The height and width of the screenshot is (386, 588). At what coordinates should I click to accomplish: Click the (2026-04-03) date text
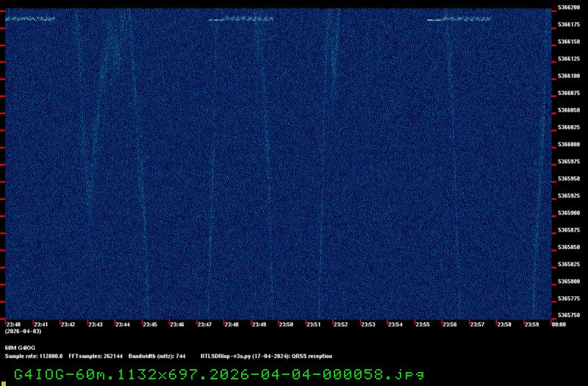click(x=24, y=332)
